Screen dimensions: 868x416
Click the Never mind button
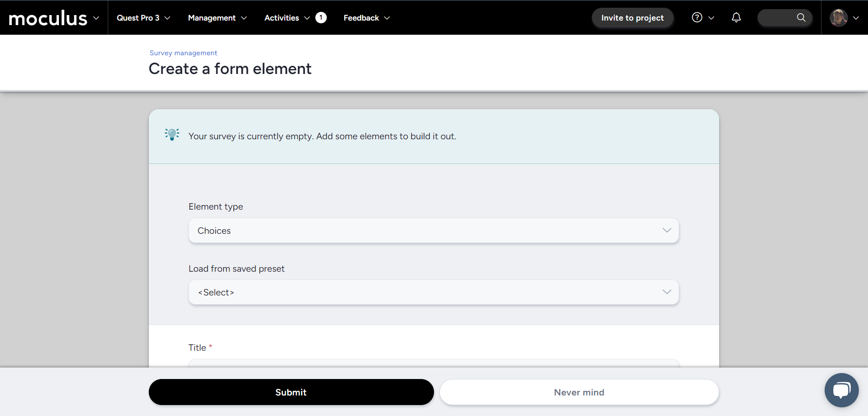(x=579, y=392)
